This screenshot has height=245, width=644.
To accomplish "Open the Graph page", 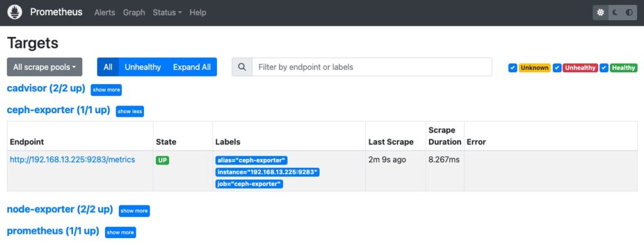I will pos(134,13).
